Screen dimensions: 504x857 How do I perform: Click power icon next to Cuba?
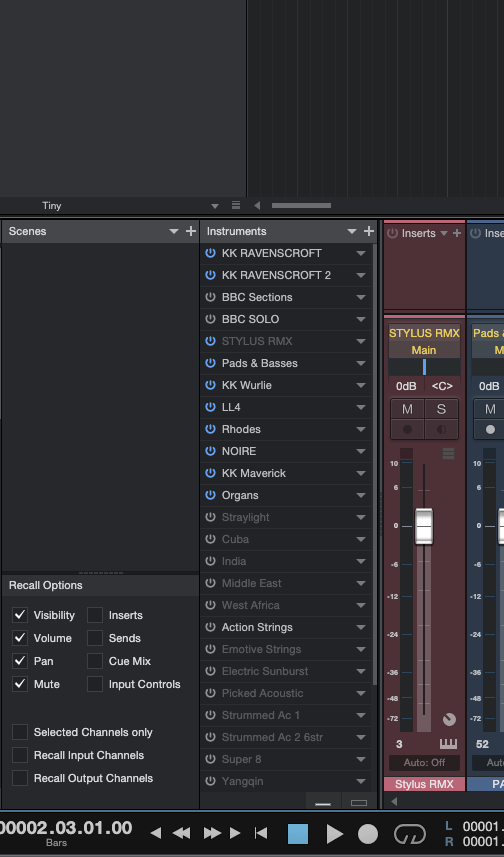(x=210, y=539)
